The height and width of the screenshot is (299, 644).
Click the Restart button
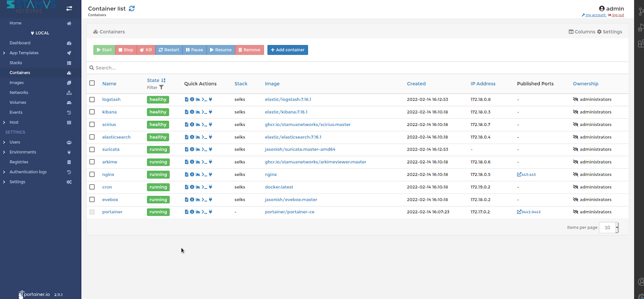click(x=169, y=50)
